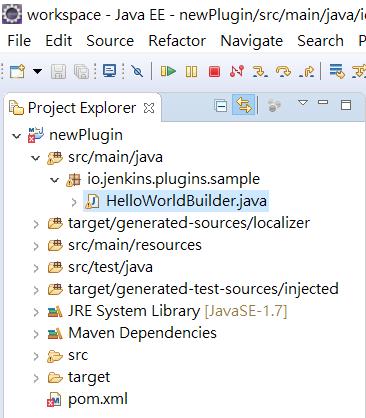Expand HelloWorldBuilder.java
This screenshot has height=418, width=366.
coord(74,202)
